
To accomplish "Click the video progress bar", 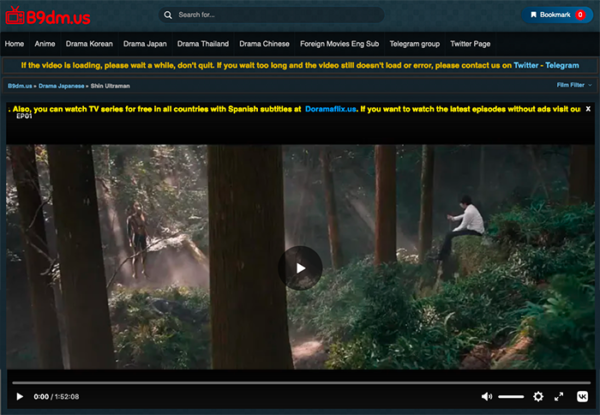I will (x=300, y=382).
